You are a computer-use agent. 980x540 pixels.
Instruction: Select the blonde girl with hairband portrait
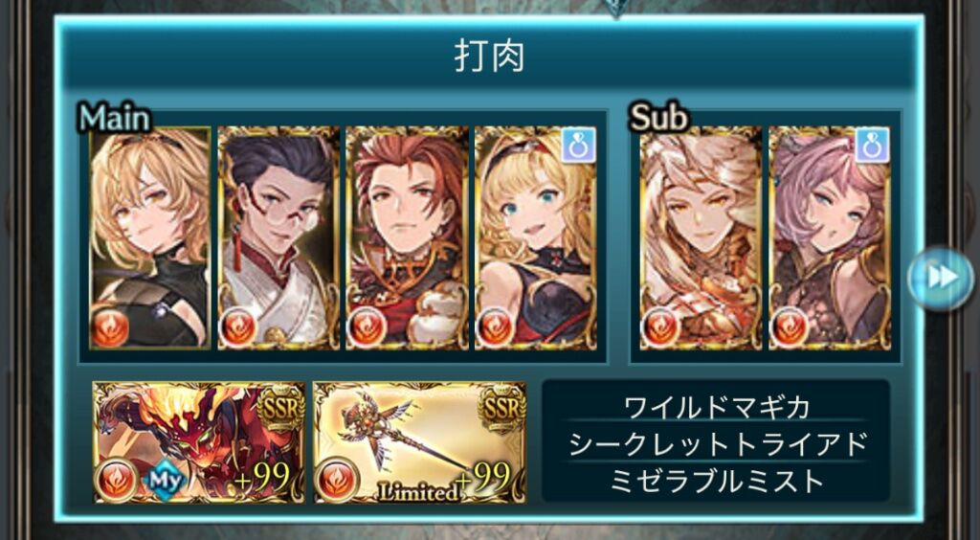[536, 238]
